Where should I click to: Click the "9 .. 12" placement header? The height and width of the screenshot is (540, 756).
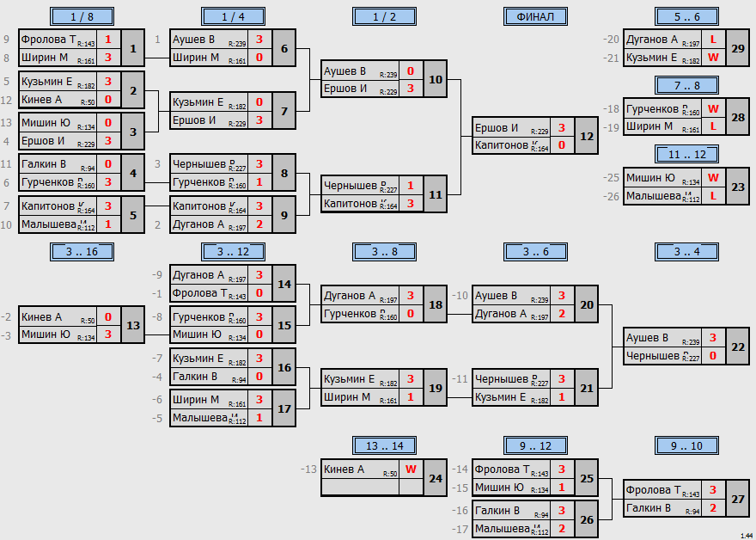pos(536,445)
